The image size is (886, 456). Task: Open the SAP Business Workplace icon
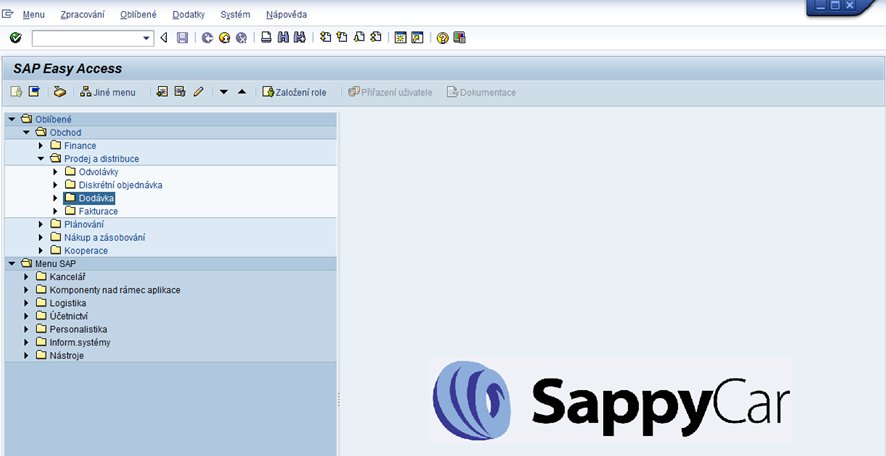tap(60, 92)
